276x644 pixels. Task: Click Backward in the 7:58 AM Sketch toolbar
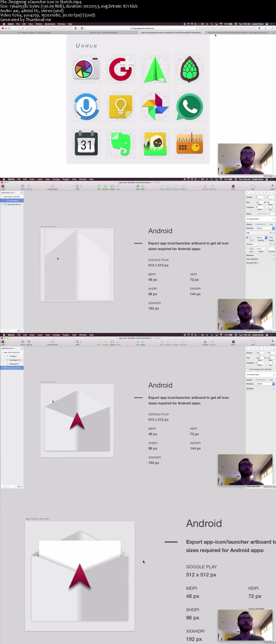pyautogui.click(x=212, y=342)
